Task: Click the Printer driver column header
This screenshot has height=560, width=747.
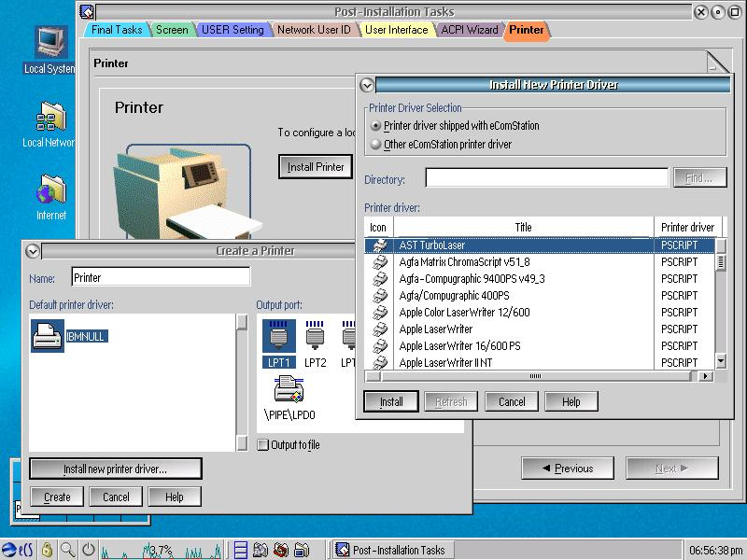Action: (688, 227)
